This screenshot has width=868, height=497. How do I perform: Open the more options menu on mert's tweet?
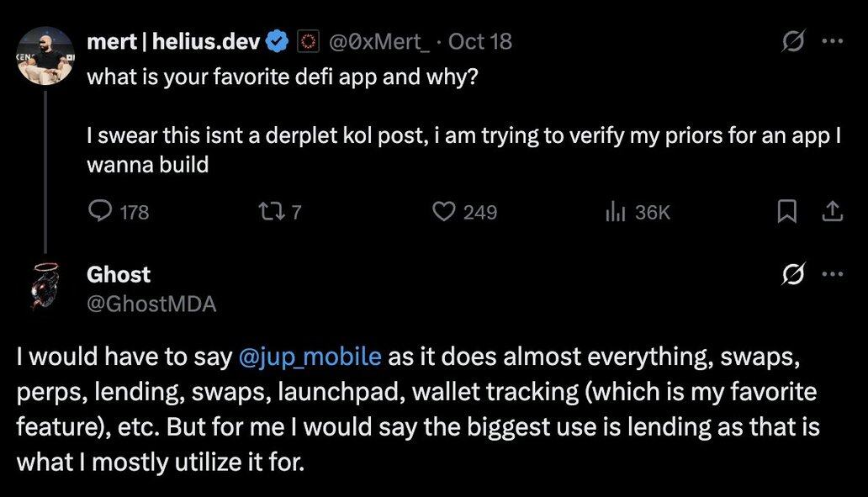(x=832, y=40)
